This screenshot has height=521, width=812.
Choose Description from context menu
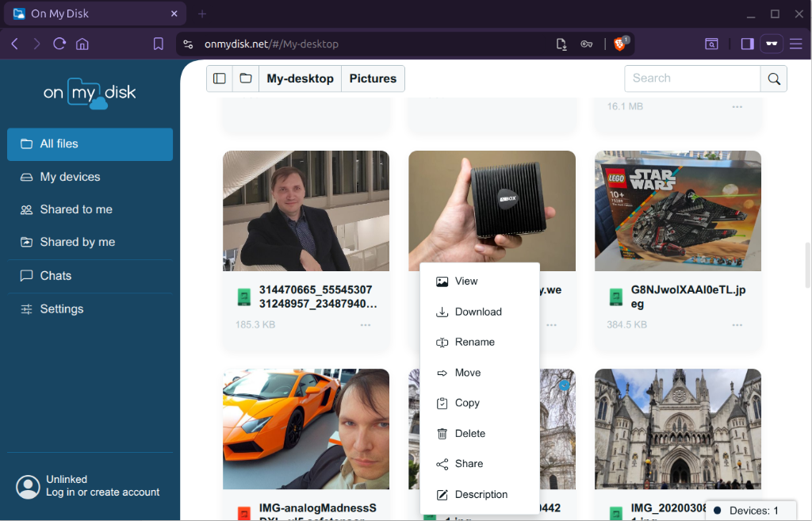click(480, 495)
